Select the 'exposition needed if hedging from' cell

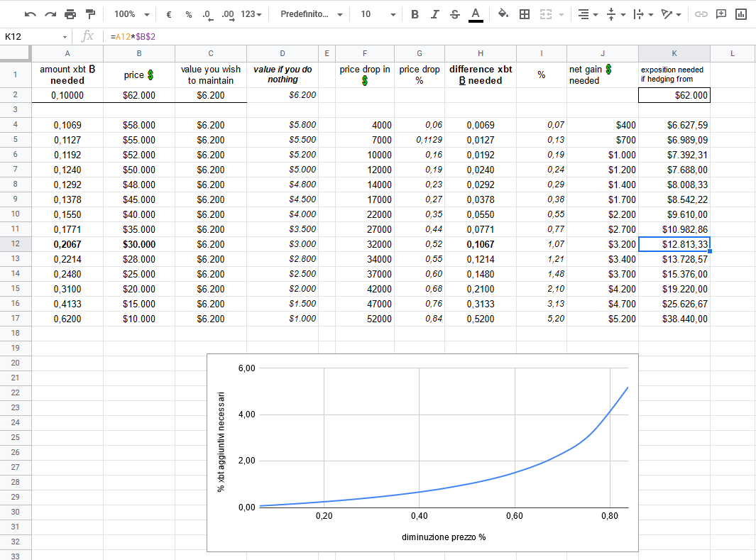pos(674,75)
